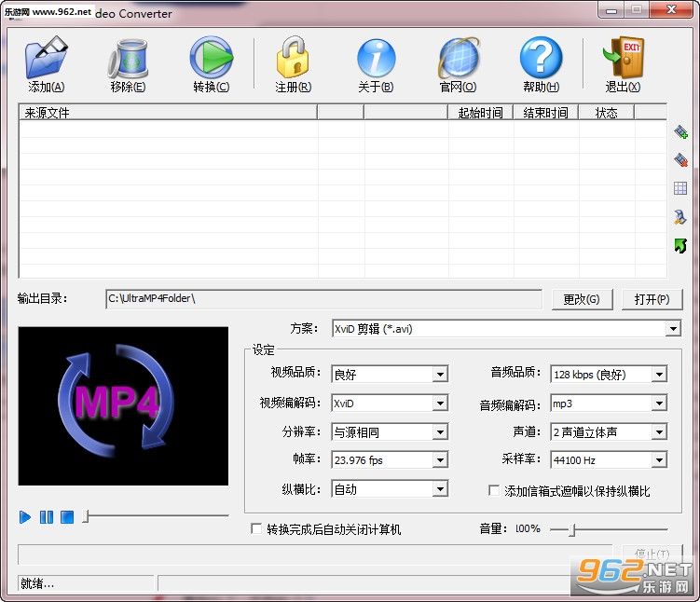Image resolution: width=700 pixels, height=602 pixels.
Task: Open the 方案 profile dropdown
Action: [673, 329]
